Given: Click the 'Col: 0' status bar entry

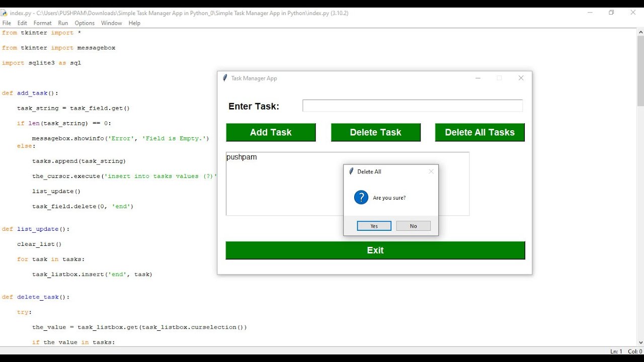Looking at the screenshot, I should tap(635, 351).
